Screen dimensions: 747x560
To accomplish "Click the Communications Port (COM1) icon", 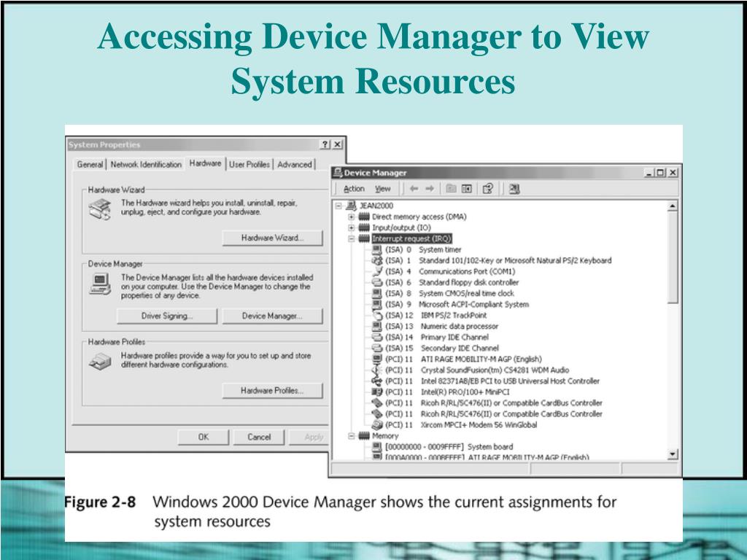I will tap(377, 271).
